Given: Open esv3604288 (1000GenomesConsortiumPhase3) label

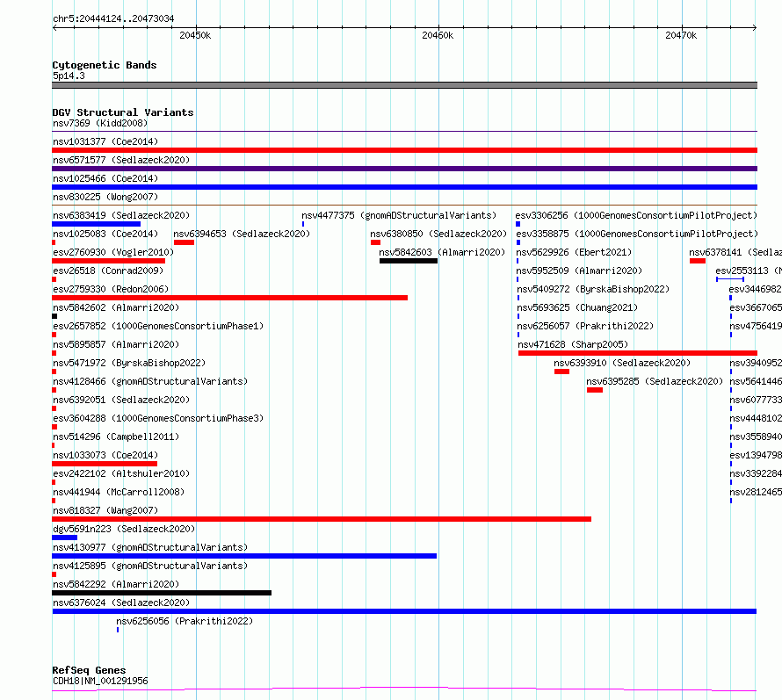Looking at the screenshot, I should 158,418.
